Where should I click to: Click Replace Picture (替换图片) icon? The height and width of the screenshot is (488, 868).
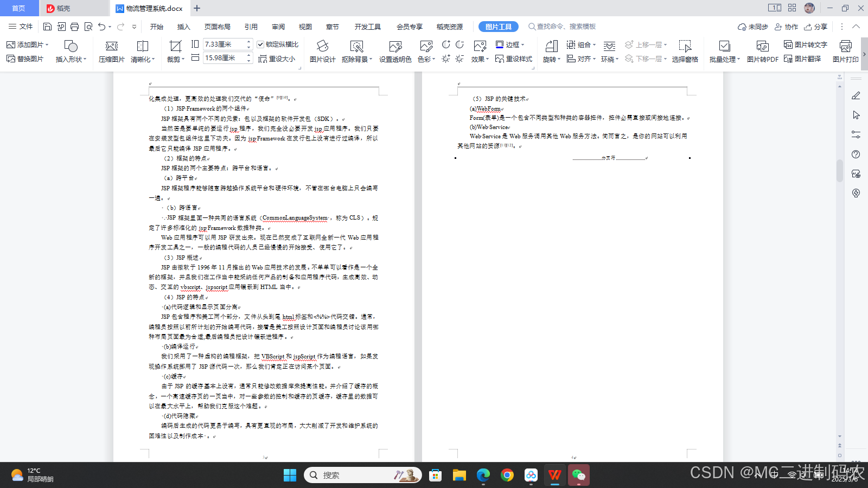point(11,59)
